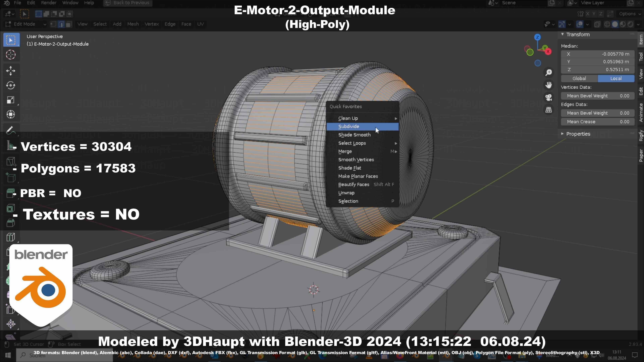Toggle X-ray display
The width and height of the screenshot is (644, 362).
coord(597,24)
